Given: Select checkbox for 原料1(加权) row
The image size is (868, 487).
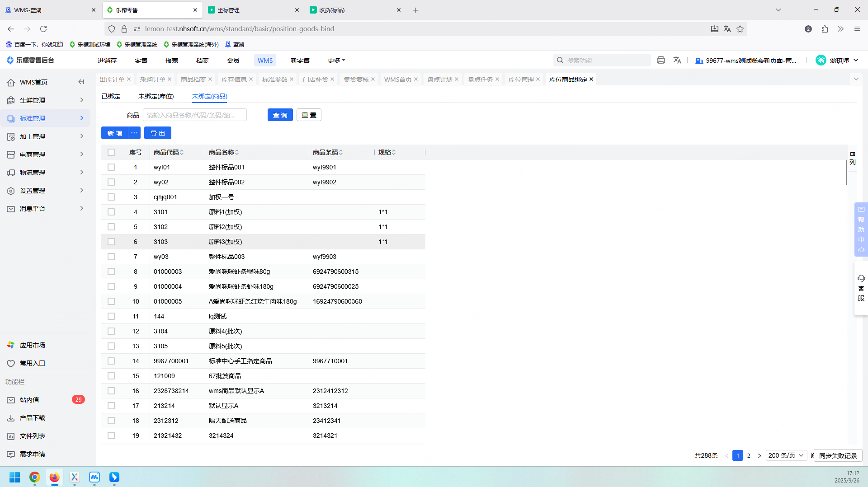Looking at the screenshot, I should [111, 212].
